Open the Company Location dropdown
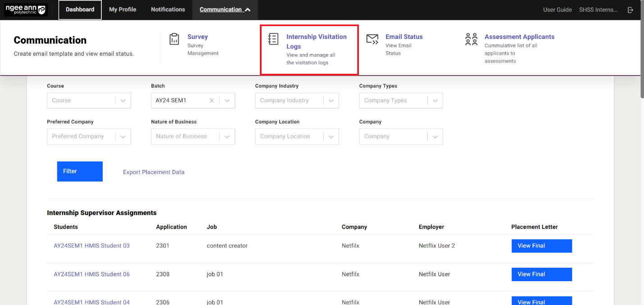The width and height of the screenshot is (644, 305). (331, 137)
